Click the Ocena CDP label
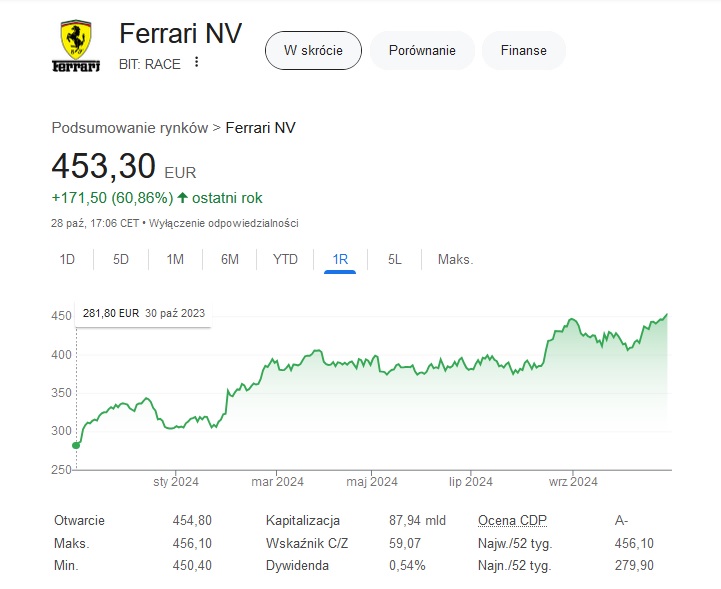The width and height of the screenshot is (721, 589). [512, 520]
